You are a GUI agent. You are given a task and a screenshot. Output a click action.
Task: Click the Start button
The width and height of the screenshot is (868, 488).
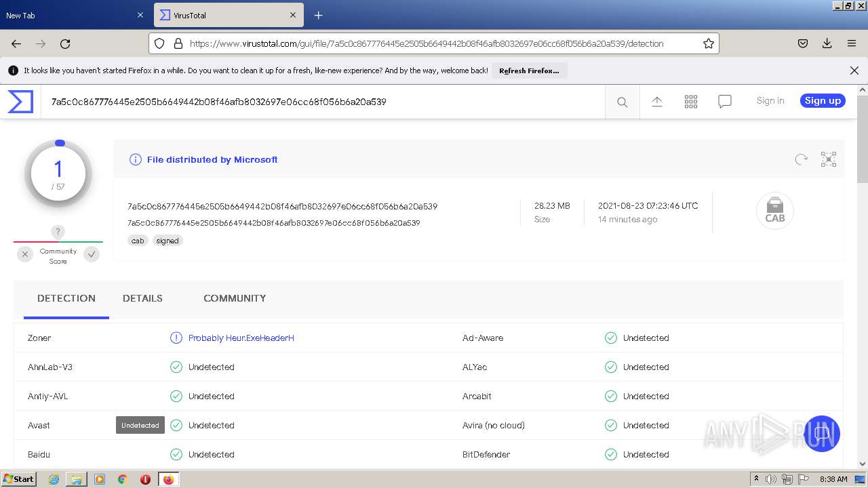point(19,479)
